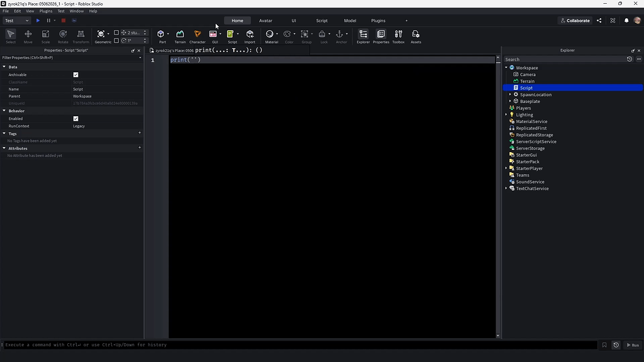Open the Test mode dropdown

[16, 21]
